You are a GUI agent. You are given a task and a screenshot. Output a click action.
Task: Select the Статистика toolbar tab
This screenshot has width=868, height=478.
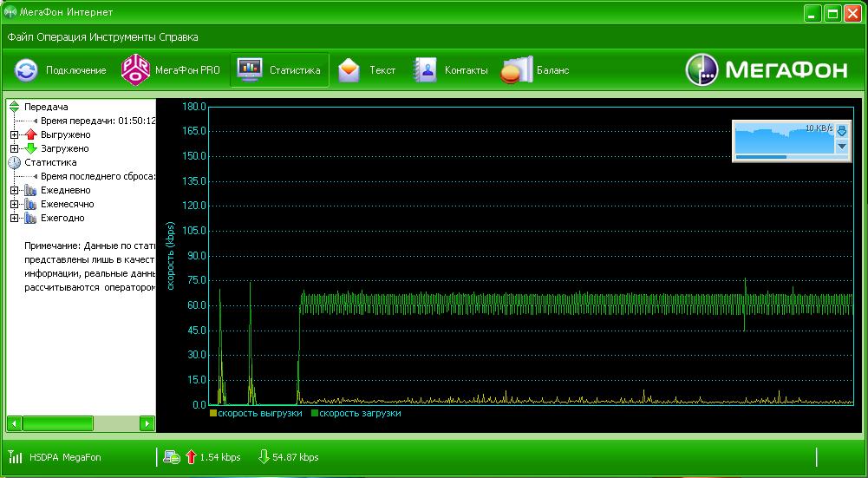point(279,70)
